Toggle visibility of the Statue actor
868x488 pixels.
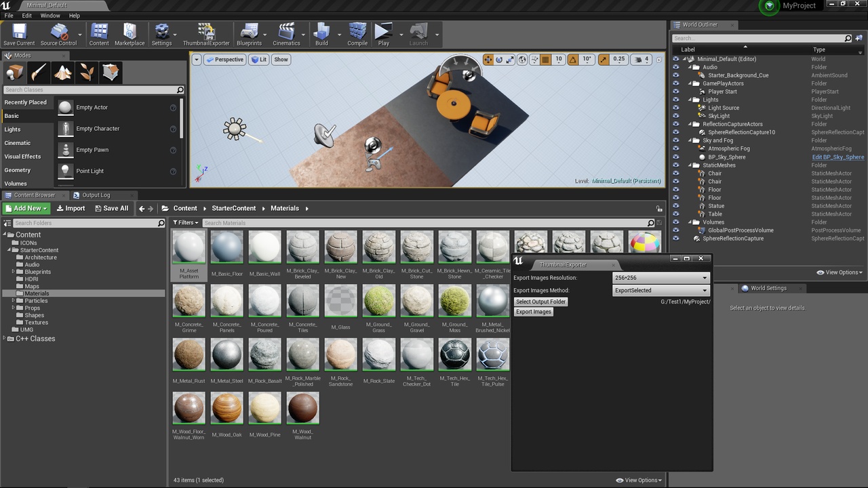point(675,206)
